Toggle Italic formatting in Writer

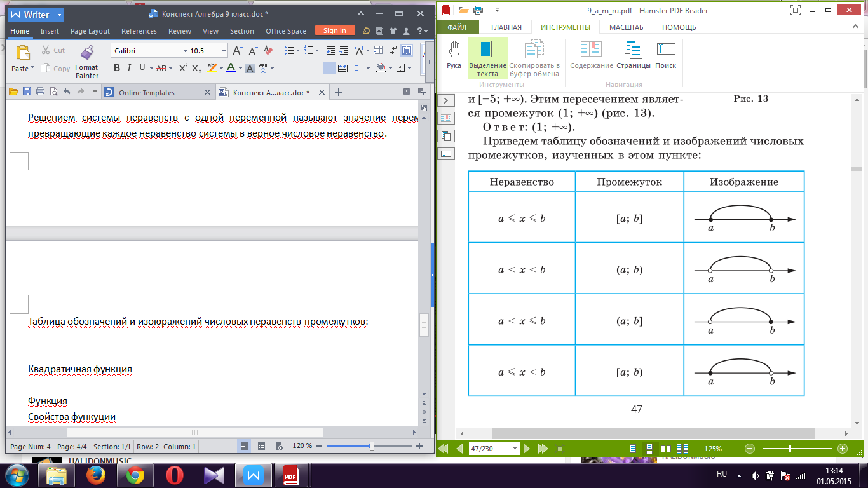(x=129, y=68)
